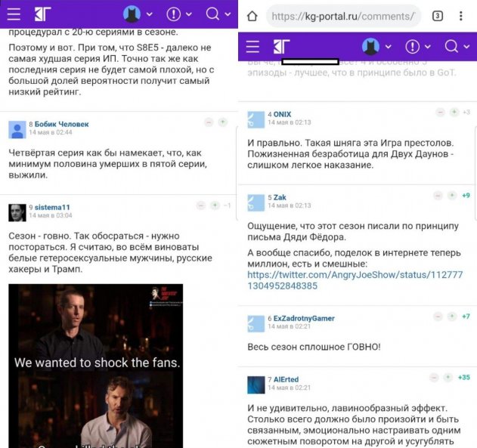Open the browser three-dot overflow menu

click(461, 16)
